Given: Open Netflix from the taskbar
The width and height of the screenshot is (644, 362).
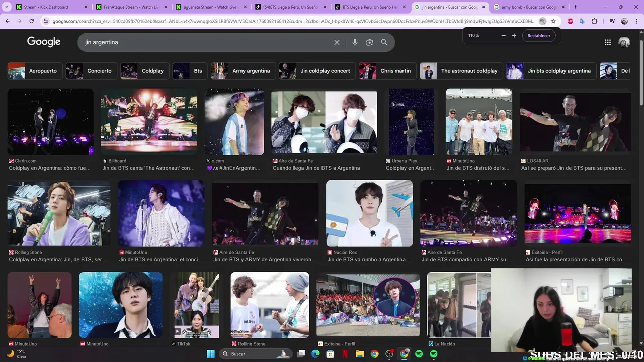Looking at the screenshot, I should (x=345, y=354).
